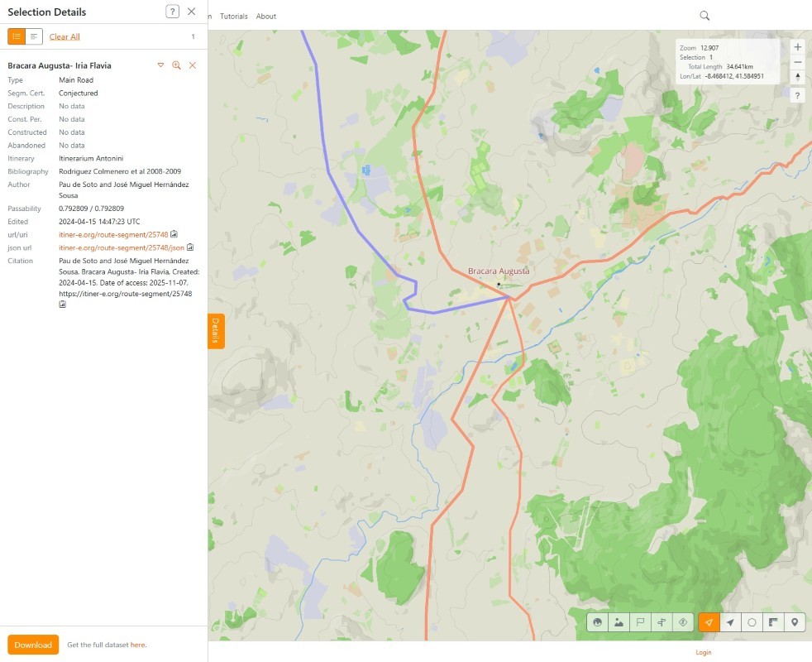Zoom out of the map with minus button
Screen dimensions: 812x662
pos(797,62)
